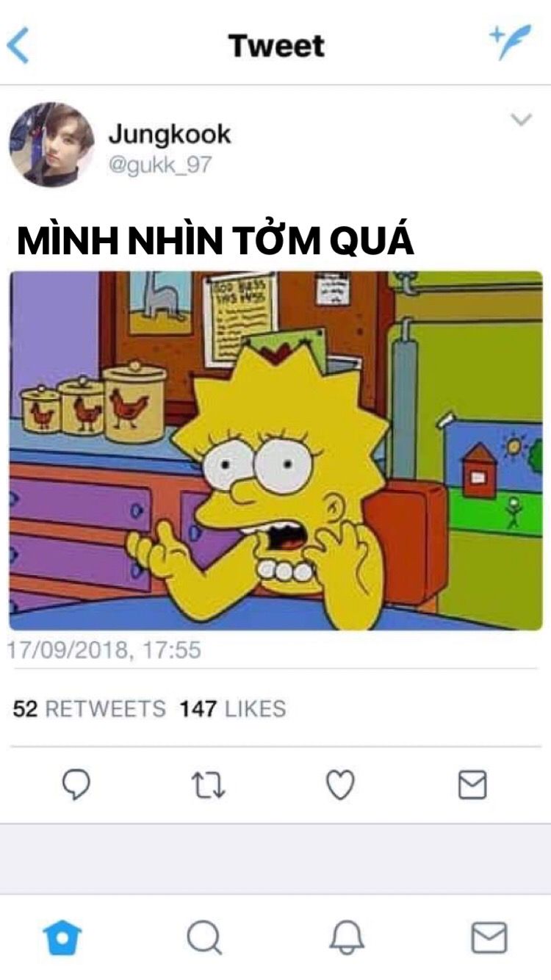View the 147 Likes list
The height and width of the screenshot is (980, 551).
pos(233,709)
